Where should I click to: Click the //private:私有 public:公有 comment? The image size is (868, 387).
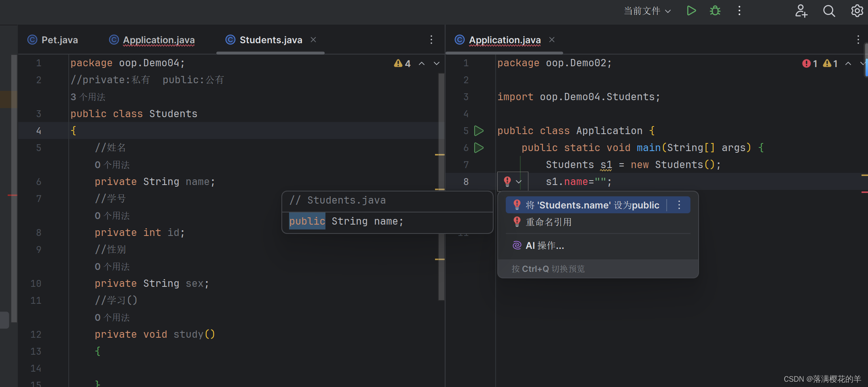pos(147,80)
